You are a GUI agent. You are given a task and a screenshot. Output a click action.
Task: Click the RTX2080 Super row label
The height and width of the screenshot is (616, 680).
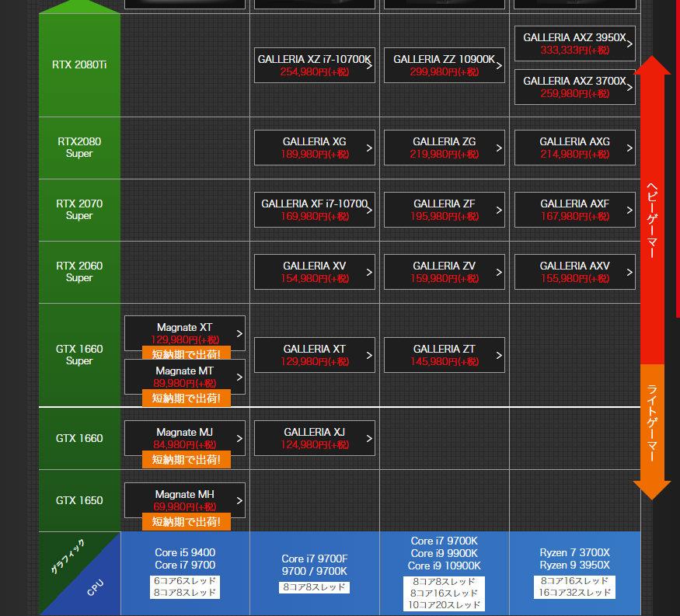point(79,148)
